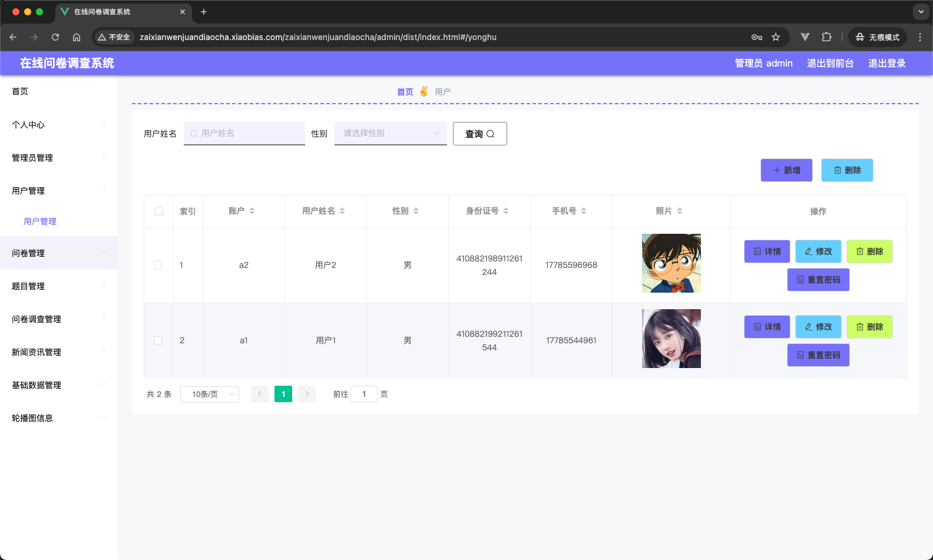Check the checkbox for row a1
The width and height of the screenshot is (933, 560).
point(158,340)
